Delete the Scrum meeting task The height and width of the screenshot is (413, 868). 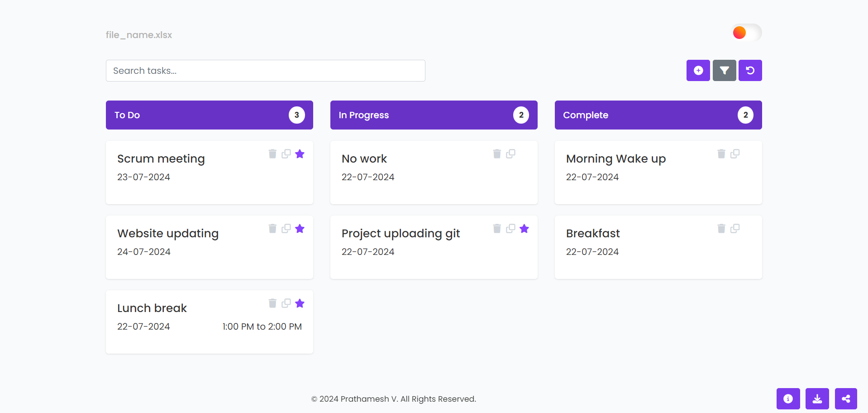272,154
